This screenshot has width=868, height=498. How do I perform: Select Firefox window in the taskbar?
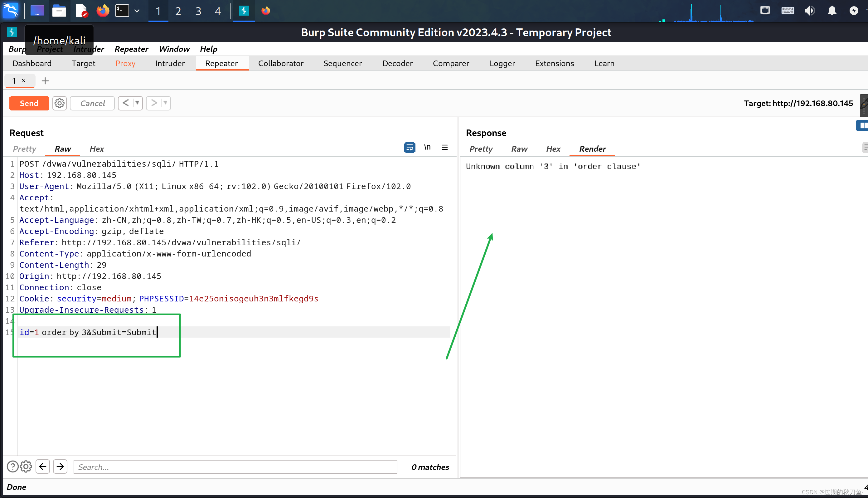point(266,11)
